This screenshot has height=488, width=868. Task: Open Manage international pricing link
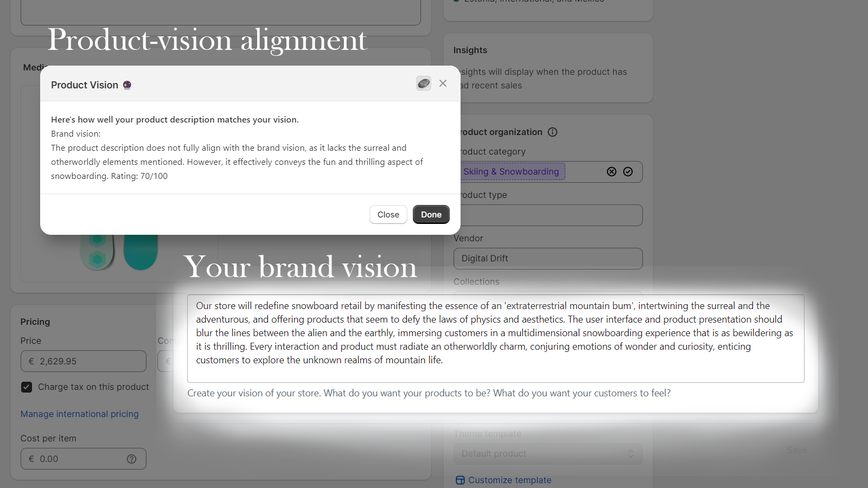pos(80,414)
